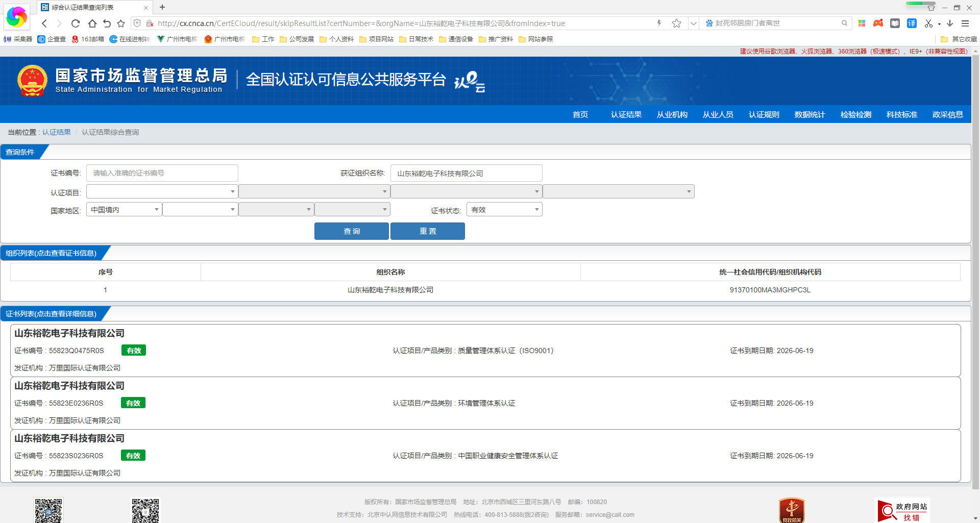Click the colorful grid extension icon
This screenshot has width=980, height=523.
(x=862, y=23)
